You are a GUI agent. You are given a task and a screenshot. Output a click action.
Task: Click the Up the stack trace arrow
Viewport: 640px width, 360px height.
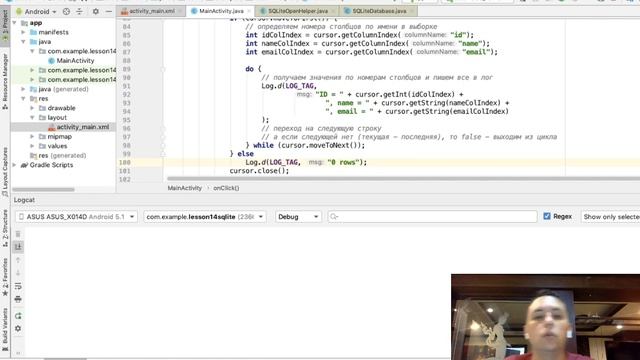[x=18, y=260]
